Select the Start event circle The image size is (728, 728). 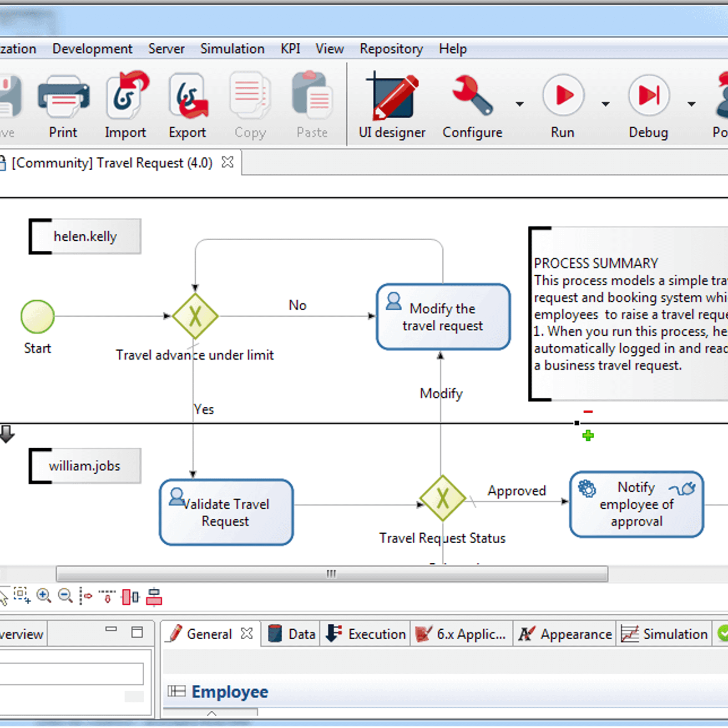click(38, 316)
